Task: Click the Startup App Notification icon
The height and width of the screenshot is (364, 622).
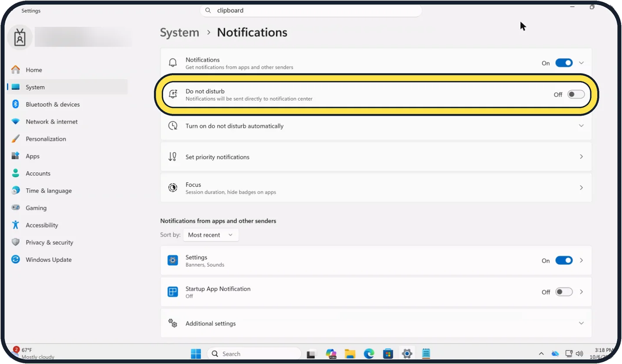Action: tap(173, 292)
